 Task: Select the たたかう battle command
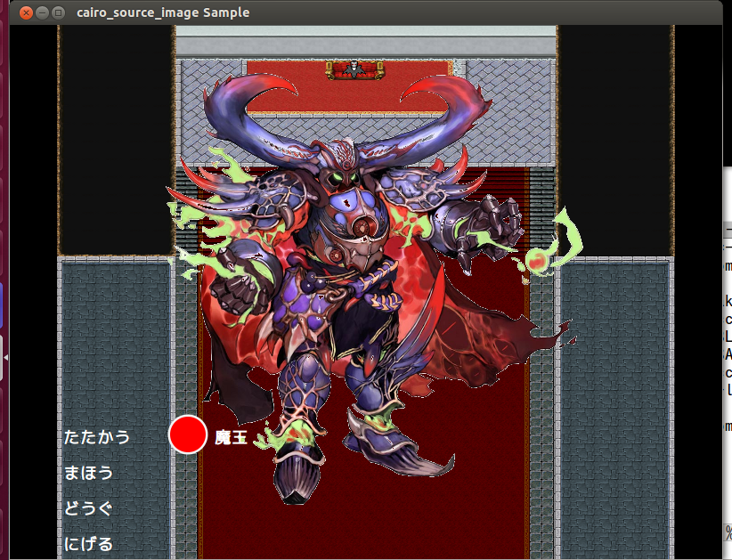pyautogui.click(x=97, y=437)
